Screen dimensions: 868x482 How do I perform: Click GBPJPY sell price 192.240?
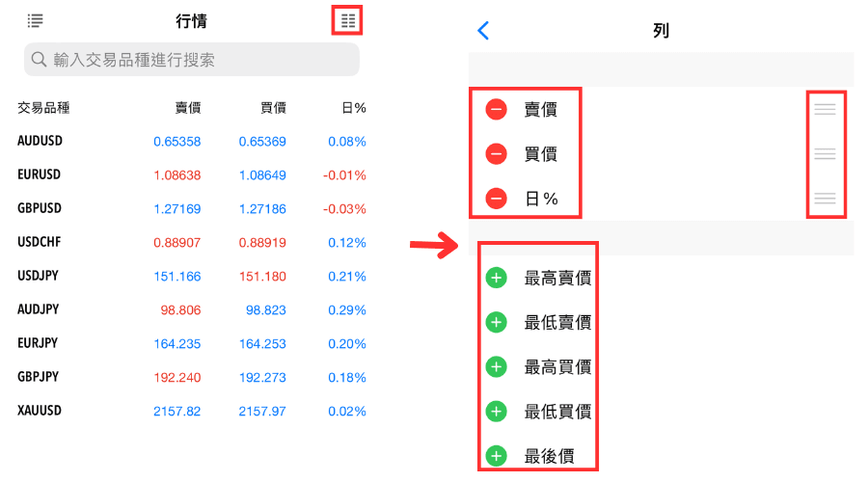pyautogui.click(x=177, y=378)
